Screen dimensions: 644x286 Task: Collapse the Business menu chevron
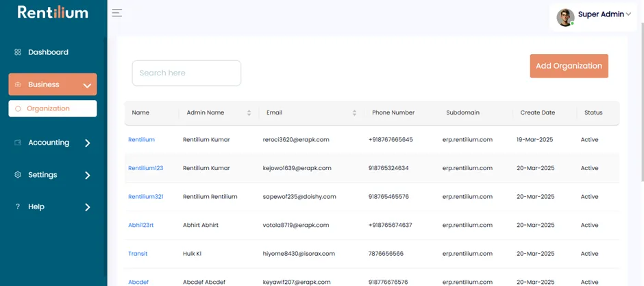point(87,86)
